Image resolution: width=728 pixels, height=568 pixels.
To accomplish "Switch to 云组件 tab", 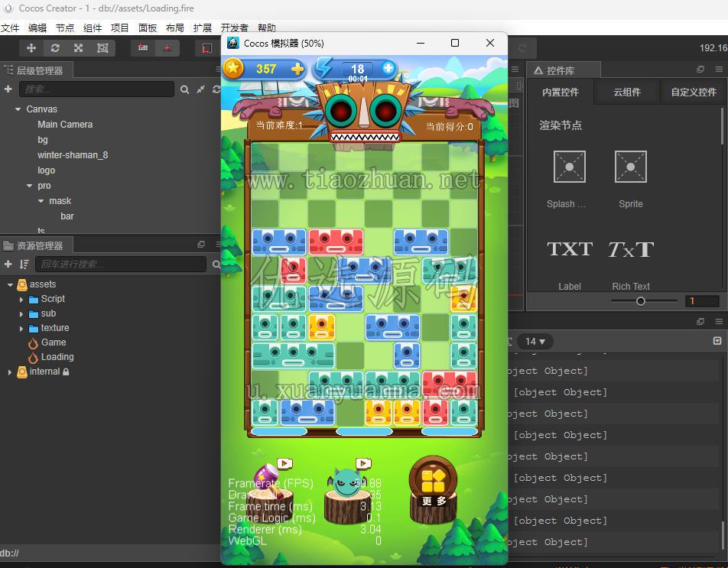I will 627,92.
